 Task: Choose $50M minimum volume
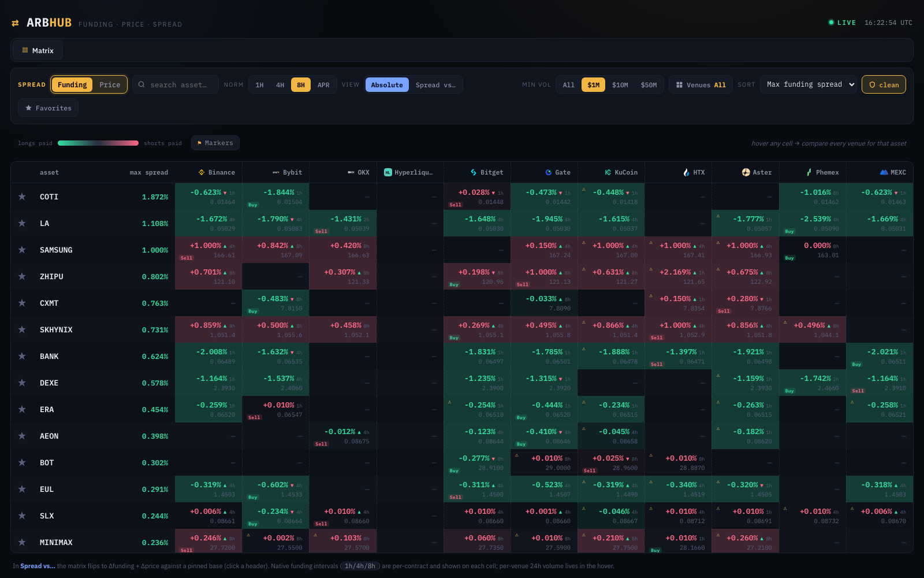tap(649, 85)
